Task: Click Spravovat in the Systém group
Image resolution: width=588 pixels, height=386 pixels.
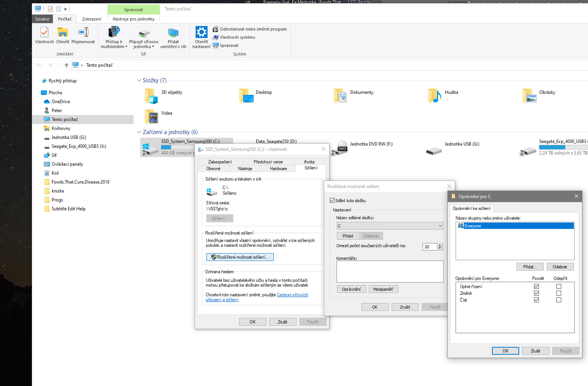Action: pyautogui.click(x=226, y=45)
